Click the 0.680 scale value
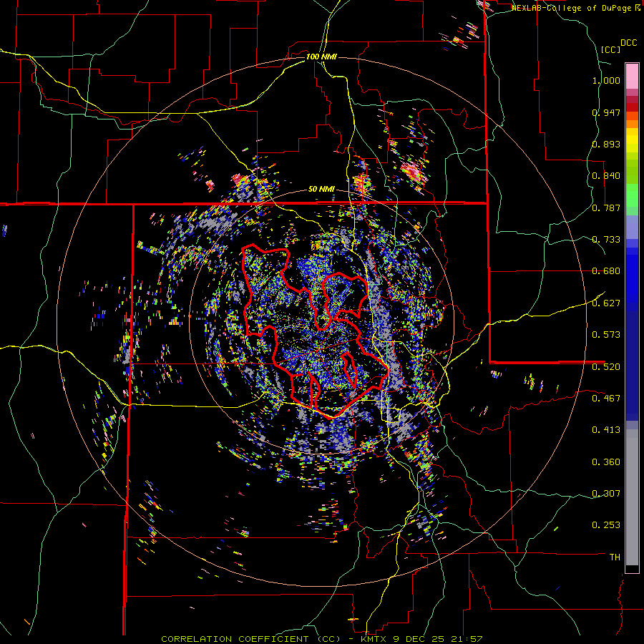The height and width of the screenshot is (644, 644). pos(606,271)
